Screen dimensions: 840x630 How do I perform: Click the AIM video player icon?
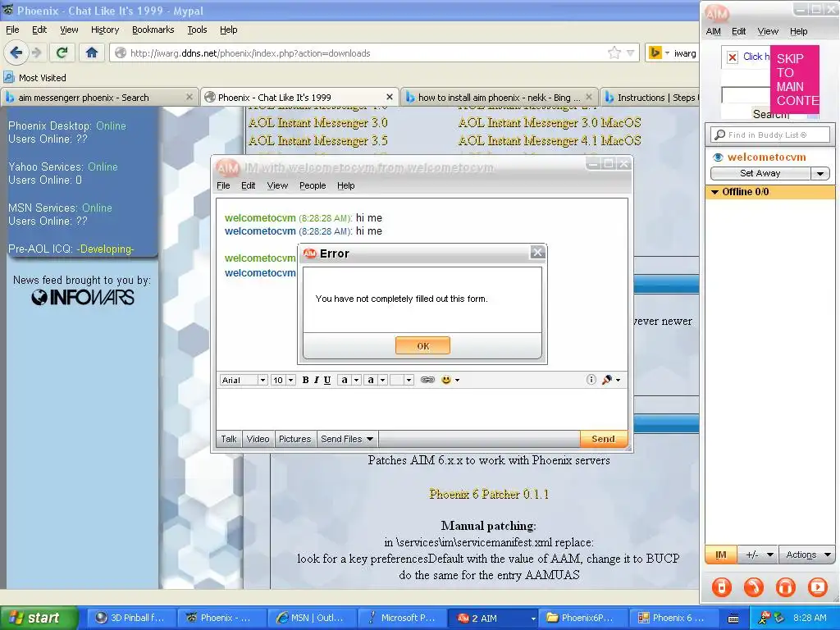click(818, 587)
